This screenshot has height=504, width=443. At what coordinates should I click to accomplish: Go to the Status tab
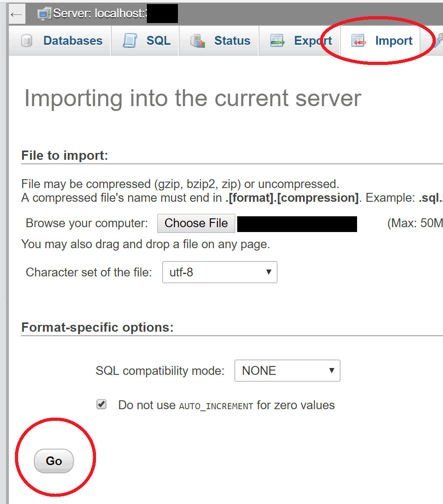pyautogui.click(x=232, y=41)
